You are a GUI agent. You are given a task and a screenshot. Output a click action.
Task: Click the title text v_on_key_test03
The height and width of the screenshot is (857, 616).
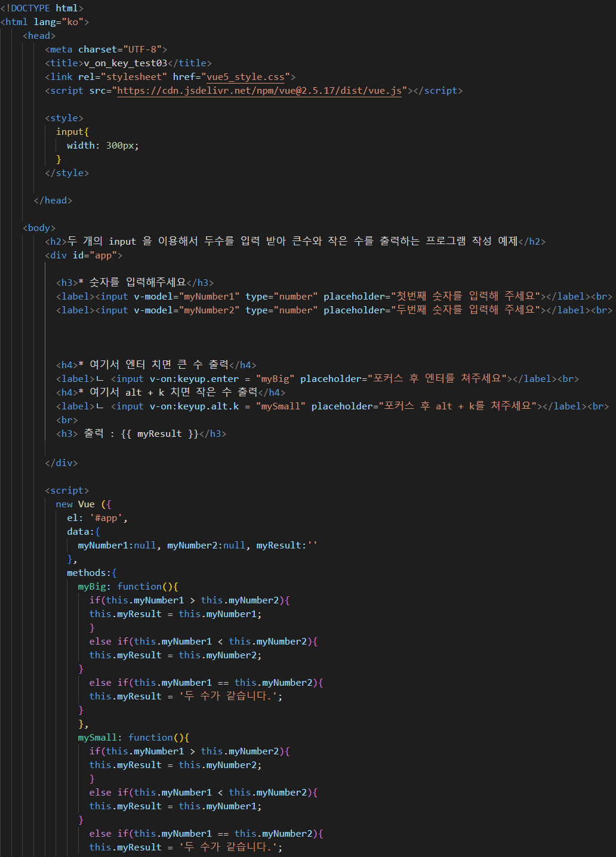click(125, 63)
